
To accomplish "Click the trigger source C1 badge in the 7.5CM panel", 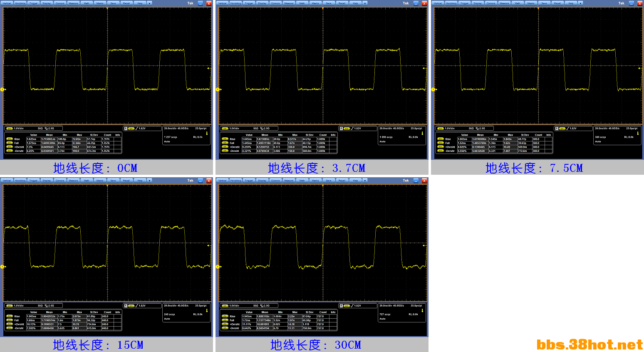I will pyautogui.click(x=562, y=129).
